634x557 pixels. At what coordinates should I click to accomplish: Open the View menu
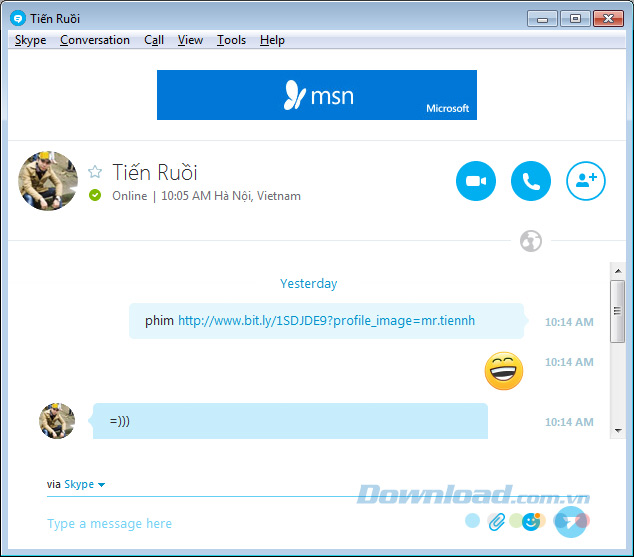[x=190, y=40]
